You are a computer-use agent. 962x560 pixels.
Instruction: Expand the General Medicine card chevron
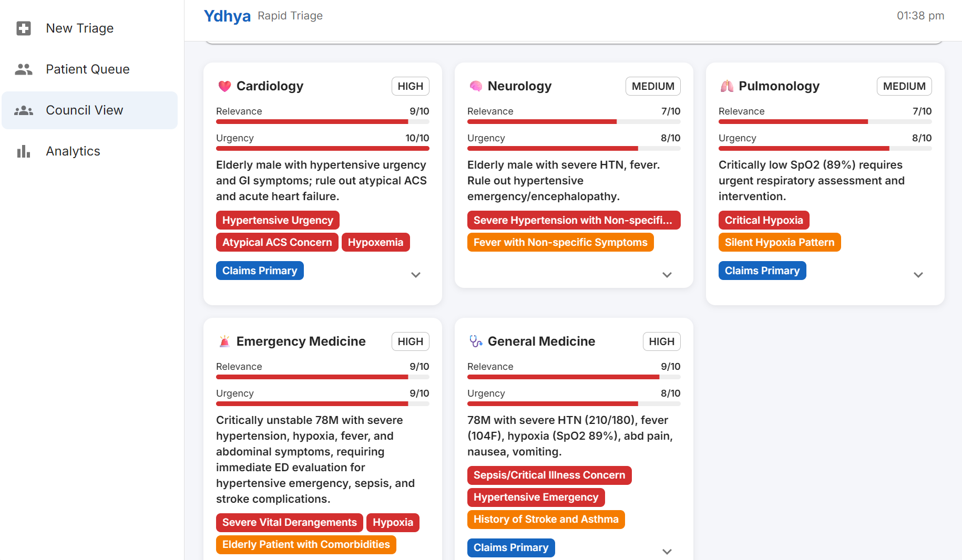coord(667,552)
